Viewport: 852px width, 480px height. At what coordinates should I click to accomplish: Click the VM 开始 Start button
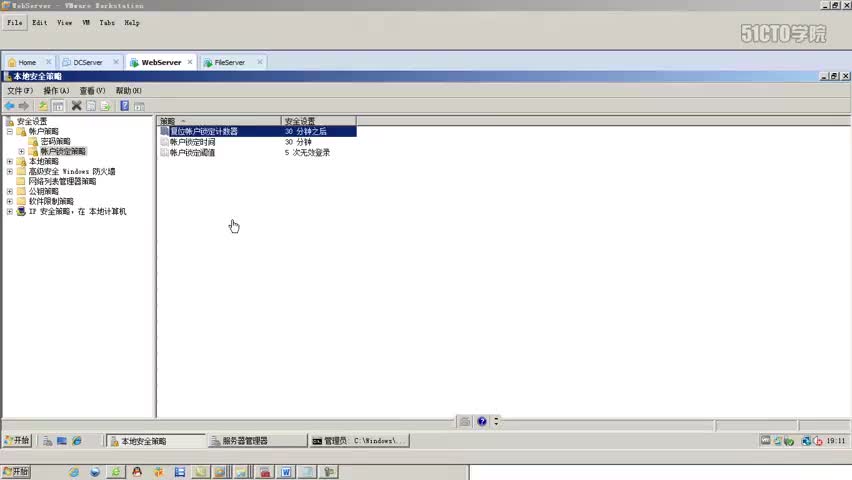pos(17,441)
